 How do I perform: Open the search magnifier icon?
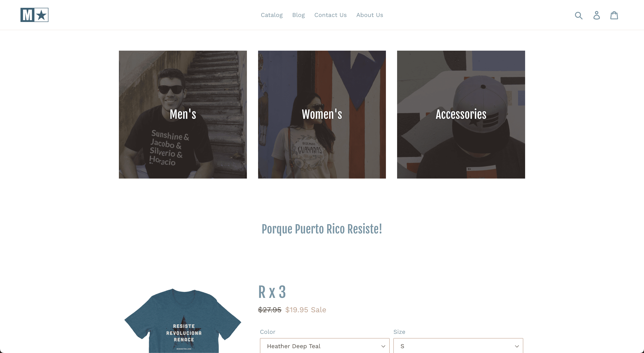tap(579, 15)
